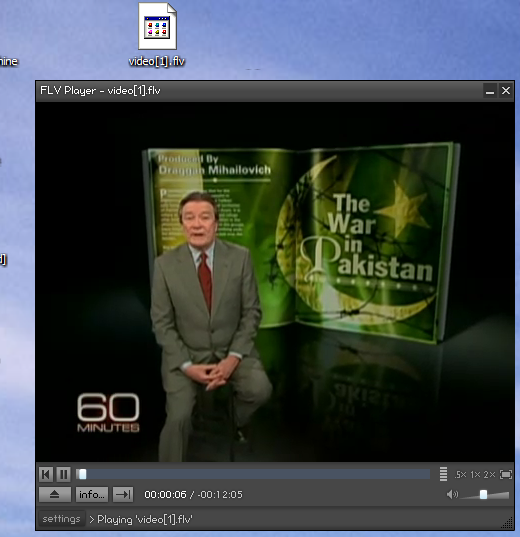The width and height of the screenshot is (520, 537).
Task: Open the settings menu
Action: tap(61, 519)
